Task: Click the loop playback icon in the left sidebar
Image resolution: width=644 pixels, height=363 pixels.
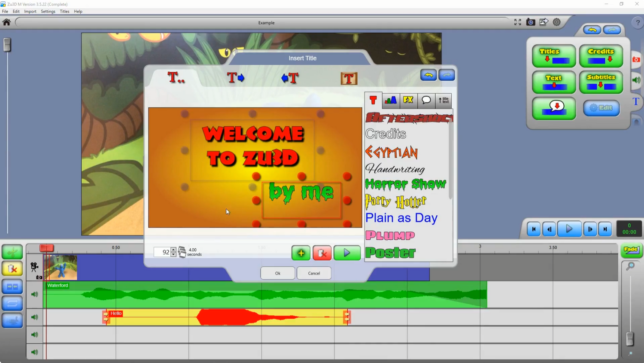Action: (12, 303)
